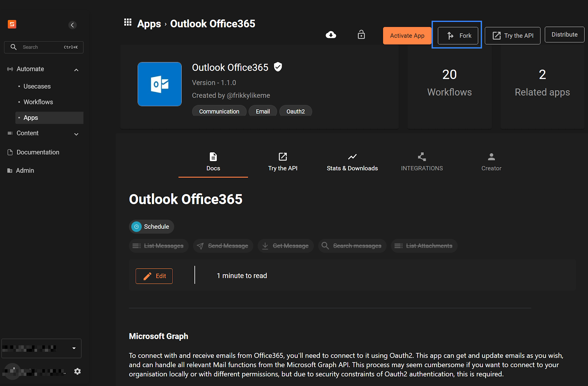Collapse the Automate section
This screenshot has width=588, height=386.
tap(76, 70)
